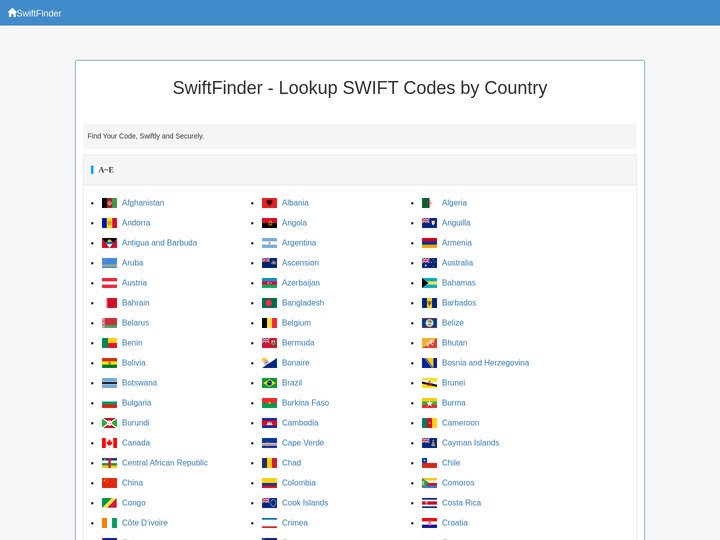Click the Bangladesh flag icon
Image resolution: width=720 pixels, height=540 pixels.
pyautogui.click(x=270, y=303)
